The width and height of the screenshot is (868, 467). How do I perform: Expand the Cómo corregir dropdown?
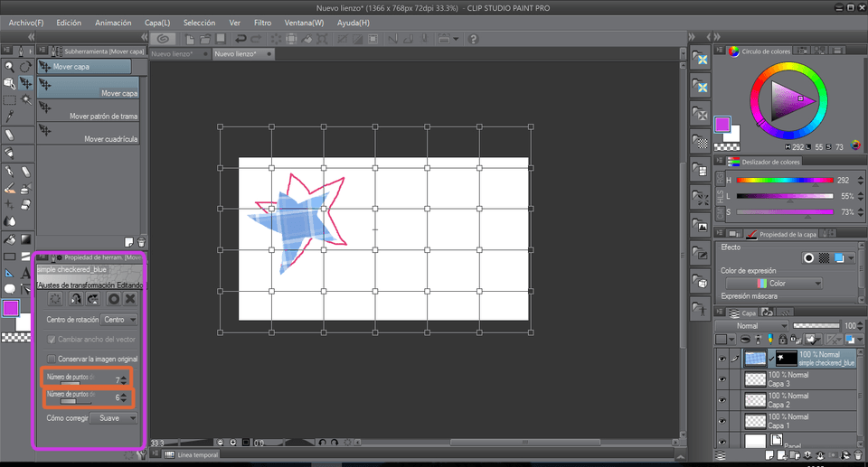(x=117, y=418)
